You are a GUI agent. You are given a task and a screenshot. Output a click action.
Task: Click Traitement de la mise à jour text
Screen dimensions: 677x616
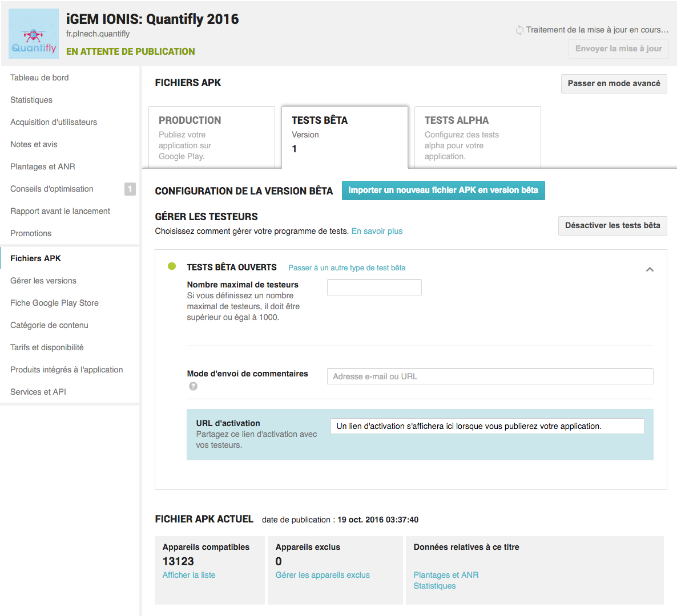597,30
